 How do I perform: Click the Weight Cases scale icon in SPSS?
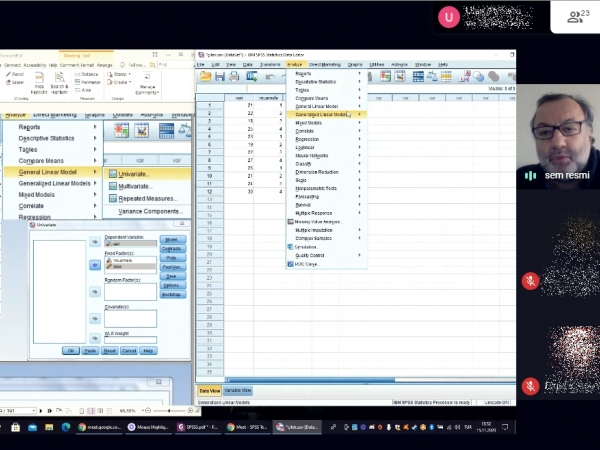[x=432, y=77]
